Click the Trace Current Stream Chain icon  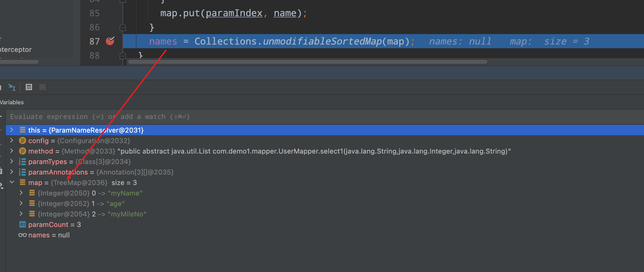[43, 87]
